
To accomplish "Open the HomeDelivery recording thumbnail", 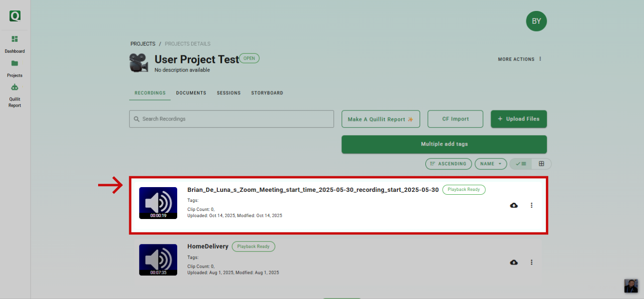I will click(158, 259).
